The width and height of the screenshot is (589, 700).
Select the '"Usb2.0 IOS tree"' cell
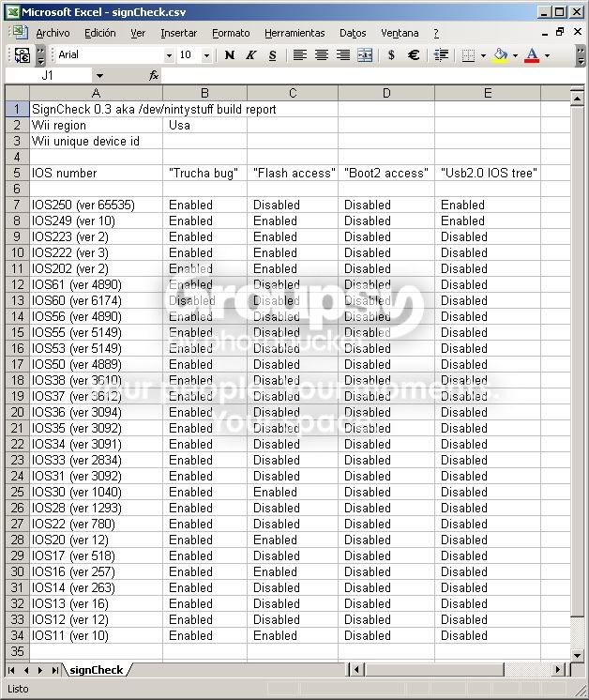[488, 174]
